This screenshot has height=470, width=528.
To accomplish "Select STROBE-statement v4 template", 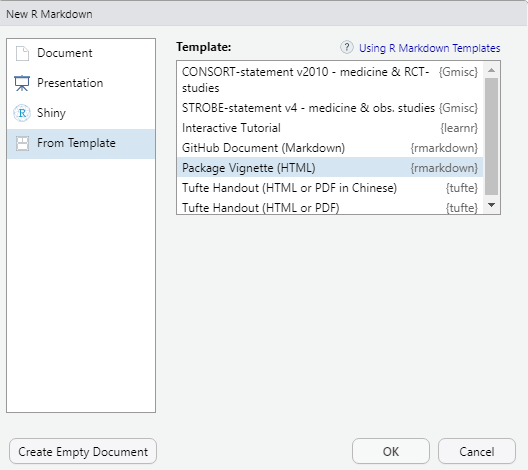I will 330,108.
